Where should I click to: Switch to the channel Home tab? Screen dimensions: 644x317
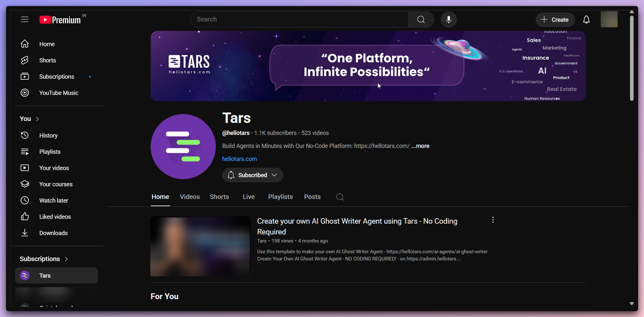coord(160,197)
